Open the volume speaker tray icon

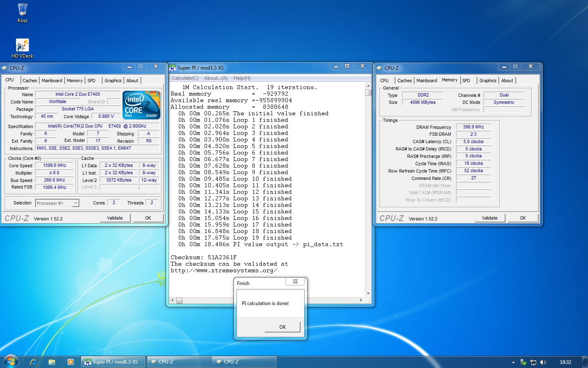pyautogui.click(x=543, y=362)
